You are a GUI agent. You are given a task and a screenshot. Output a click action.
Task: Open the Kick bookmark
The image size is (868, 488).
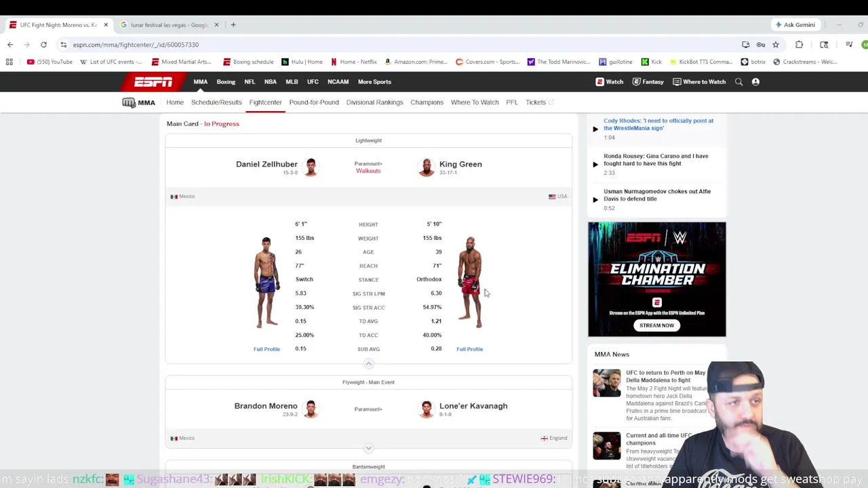(652, 62)
